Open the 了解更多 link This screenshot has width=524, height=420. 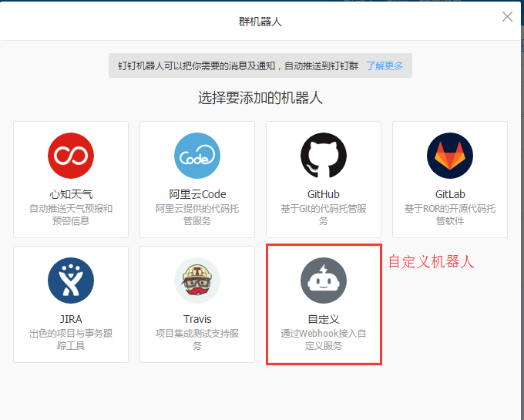385,66
